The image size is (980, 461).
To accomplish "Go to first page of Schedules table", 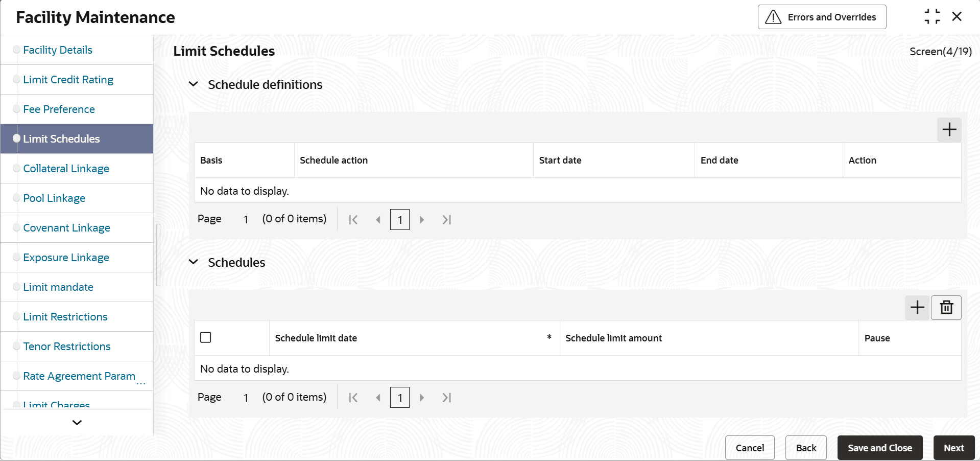I will click(353, 398).
